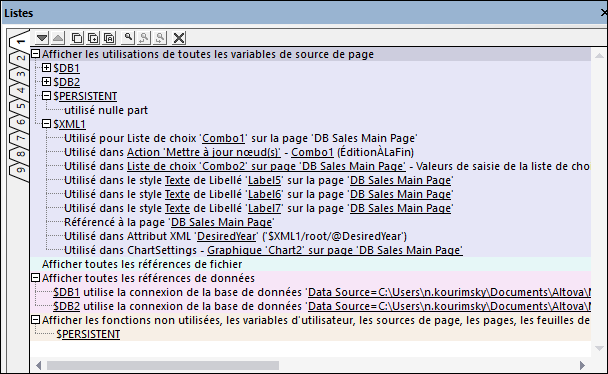This screenshot has height=374, width=608.
Task: Collapse the $XML1 tree node
Action: 46,124
